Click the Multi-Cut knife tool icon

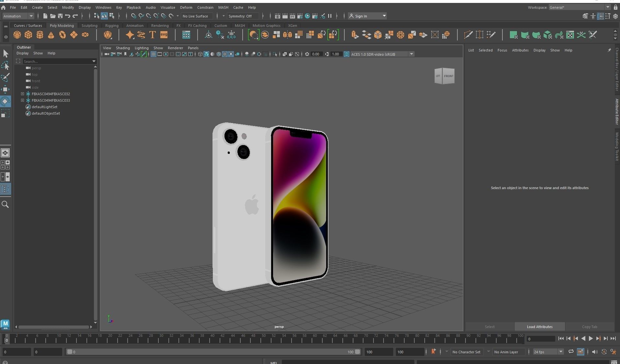tap(468, 35)
